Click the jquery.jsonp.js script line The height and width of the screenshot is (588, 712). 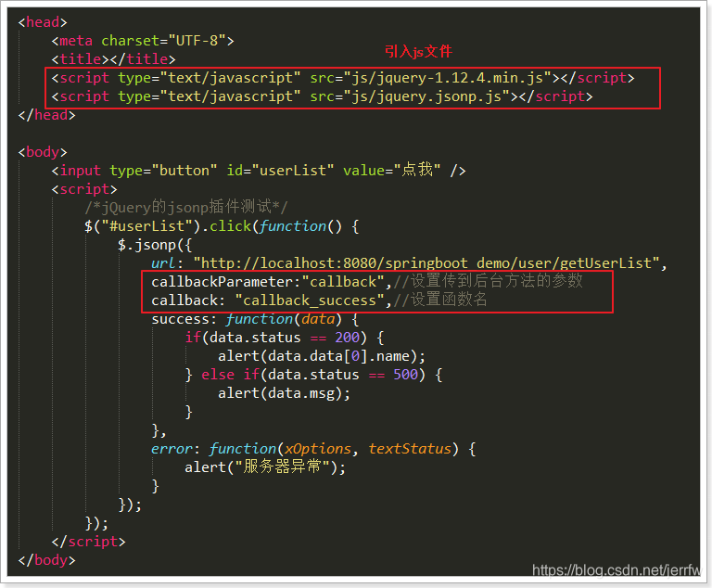(322, 96)
